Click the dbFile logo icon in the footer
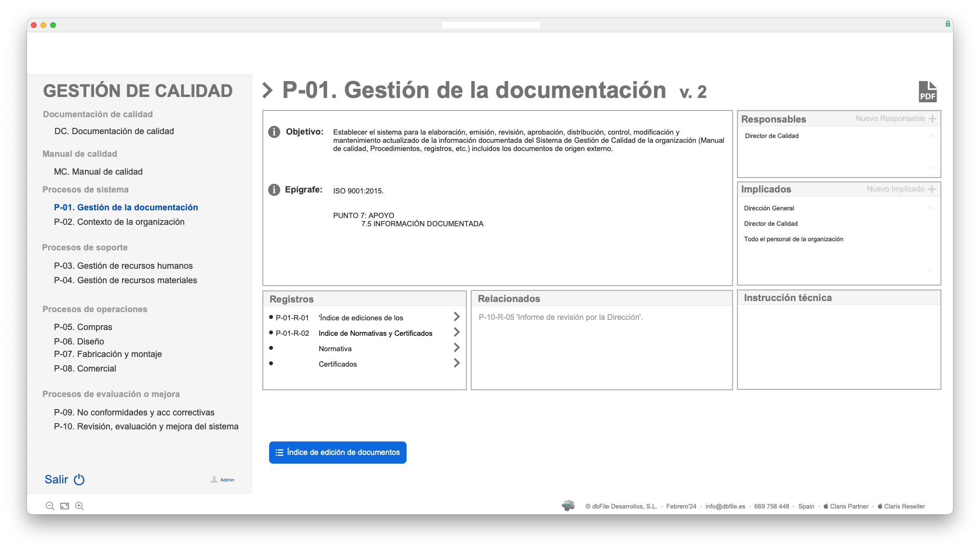Screen dimensions: 980x550 tap(569, 506)
